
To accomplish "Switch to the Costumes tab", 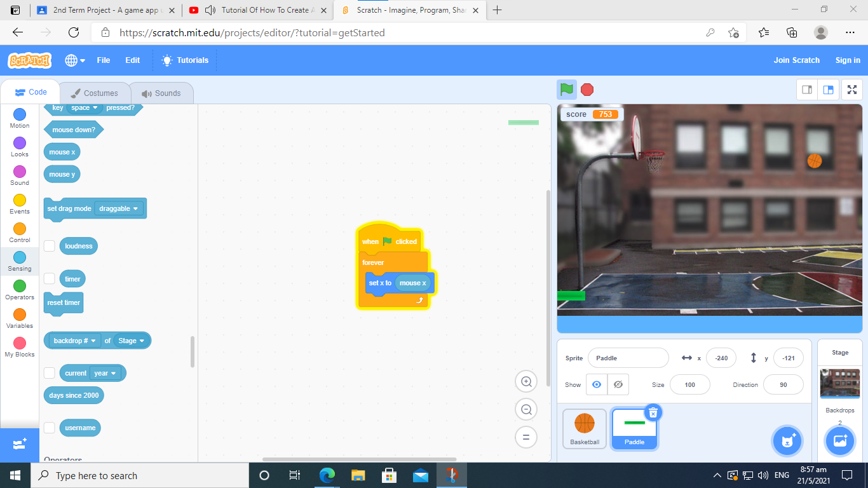I will point(94,93).
